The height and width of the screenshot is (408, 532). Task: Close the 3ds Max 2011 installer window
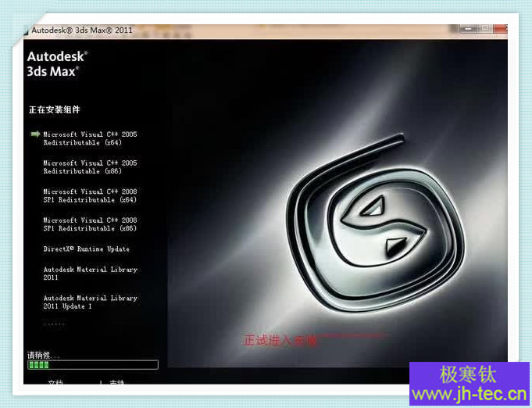click(x=501, y=28)
